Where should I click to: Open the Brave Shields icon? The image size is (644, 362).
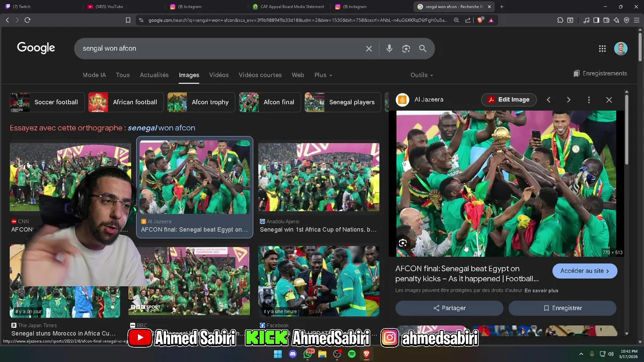pos(480,20)
